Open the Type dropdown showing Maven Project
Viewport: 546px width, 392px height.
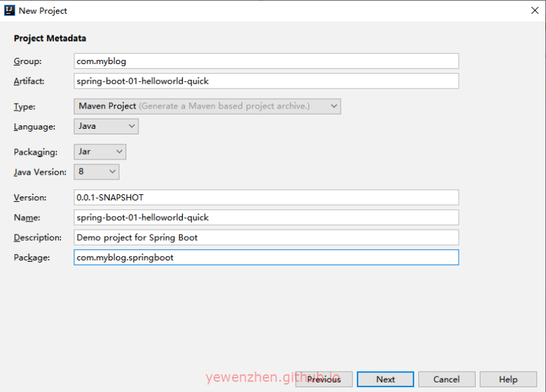pos(207,106)
